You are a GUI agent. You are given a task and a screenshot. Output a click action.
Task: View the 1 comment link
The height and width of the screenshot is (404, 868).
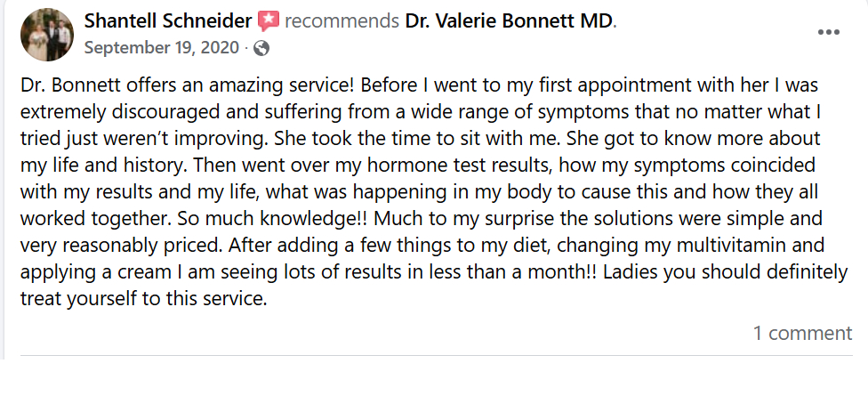pos(802,334)
